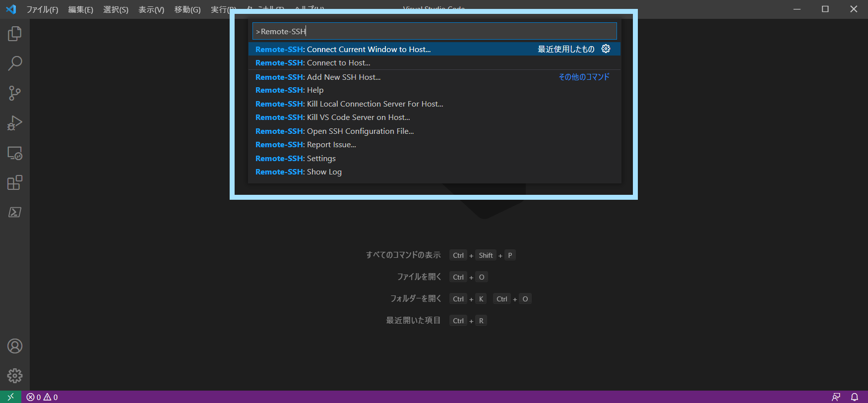
Task: Open the 移動(G) menu
Action: [x=187, y=9]
